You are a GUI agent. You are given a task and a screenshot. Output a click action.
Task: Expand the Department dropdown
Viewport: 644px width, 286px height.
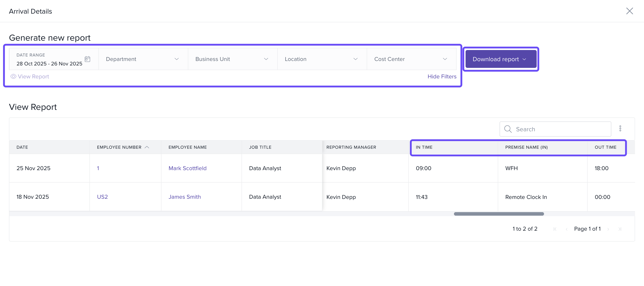point(143,59)
